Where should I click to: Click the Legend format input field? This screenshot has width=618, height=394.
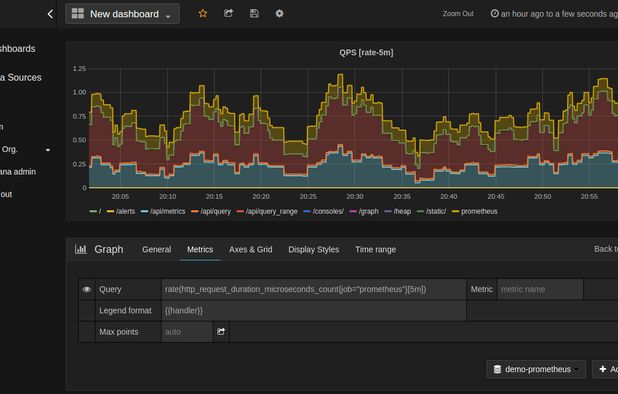click(x=314, y=310)
